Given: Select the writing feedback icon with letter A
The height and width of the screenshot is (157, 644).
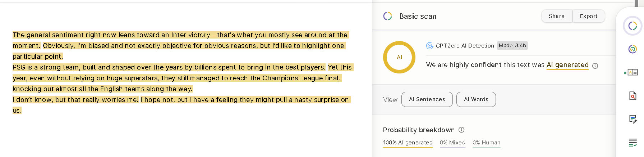Looking at the screenshot, I should click(632, 72).
